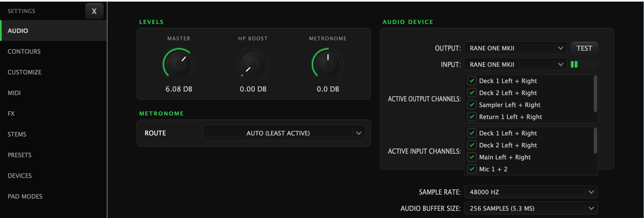Viewport: 644px width, 218px height.
Task: Switch to the Contours settings tab
Action: 54,51
